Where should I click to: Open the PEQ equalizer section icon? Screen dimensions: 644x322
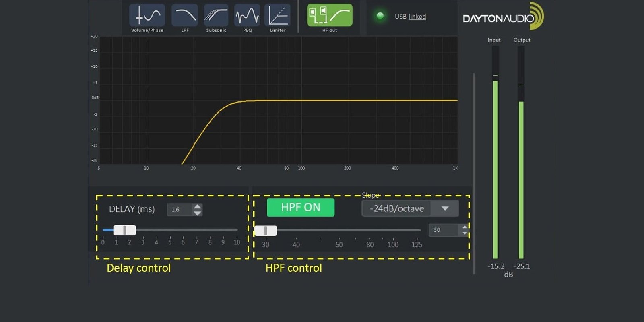[247, 15]
